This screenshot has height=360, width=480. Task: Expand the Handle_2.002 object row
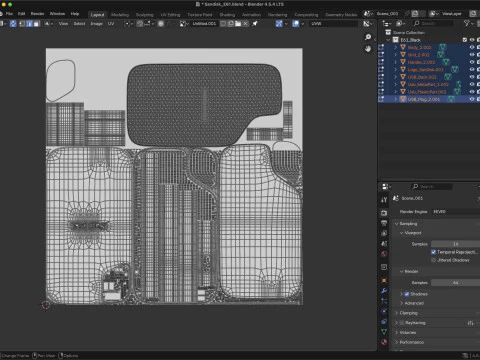coord(396,62)
